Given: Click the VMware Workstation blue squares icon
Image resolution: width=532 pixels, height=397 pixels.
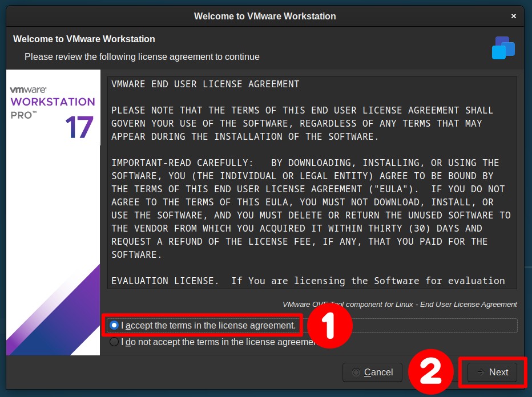Looking at the screenshot, I should pyautogui.click(x=503, y=48).
